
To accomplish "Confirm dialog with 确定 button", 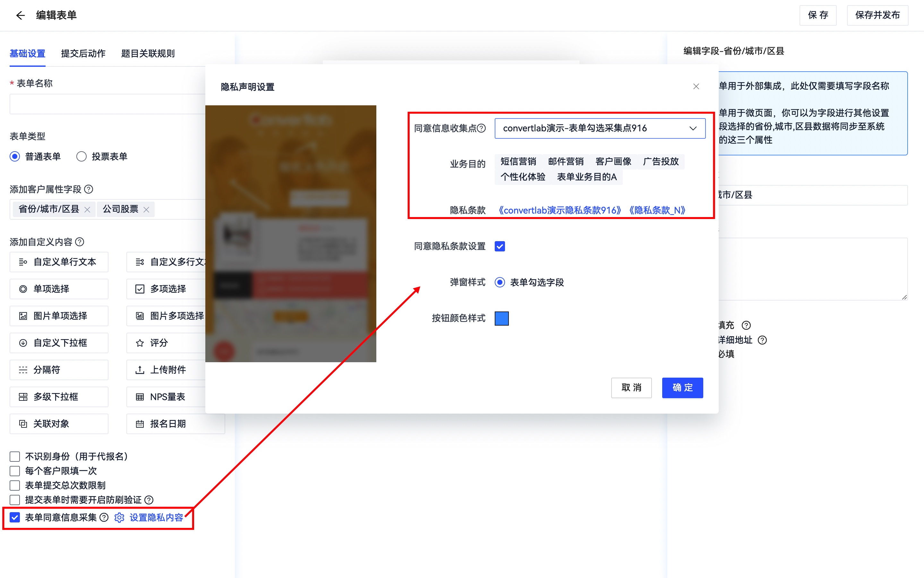I will (682, 388).
